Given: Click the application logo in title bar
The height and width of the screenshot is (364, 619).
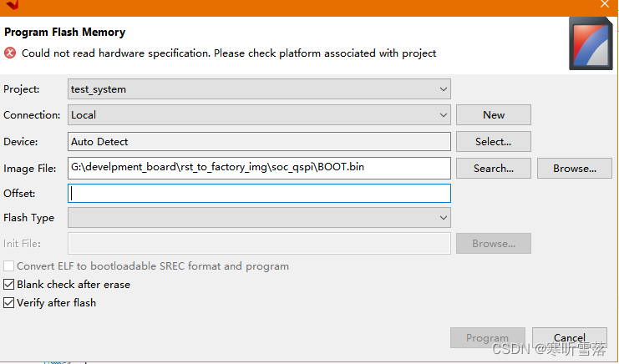Looking at the screenshot, I should click(x=12, y=5).
